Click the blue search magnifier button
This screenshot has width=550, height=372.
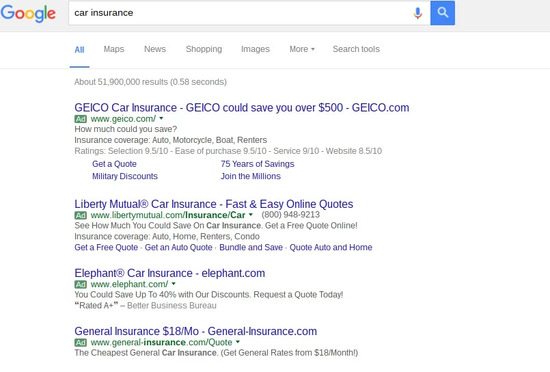[x=443, y=13]
